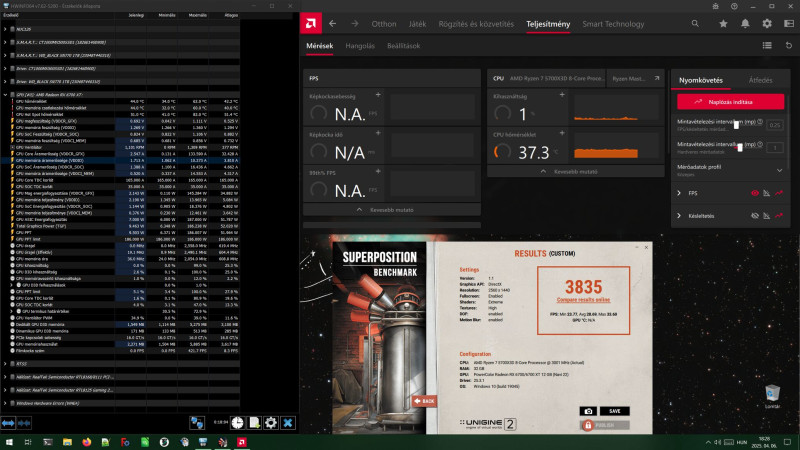Collapse FPS panel with Kevesebb mutató
Image resolution: width=800 pixels, height=450 pixels.
(391, 210)
